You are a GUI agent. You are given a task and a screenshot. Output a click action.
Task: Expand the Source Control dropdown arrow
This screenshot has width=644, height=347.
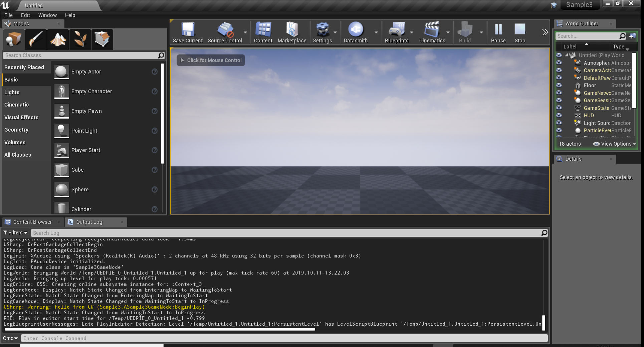245,32
